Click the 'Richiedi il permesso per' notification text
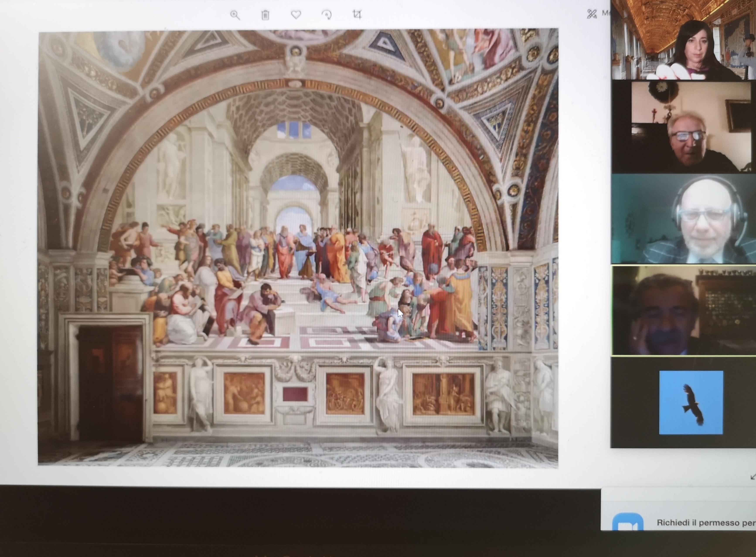 click(706, 523)
